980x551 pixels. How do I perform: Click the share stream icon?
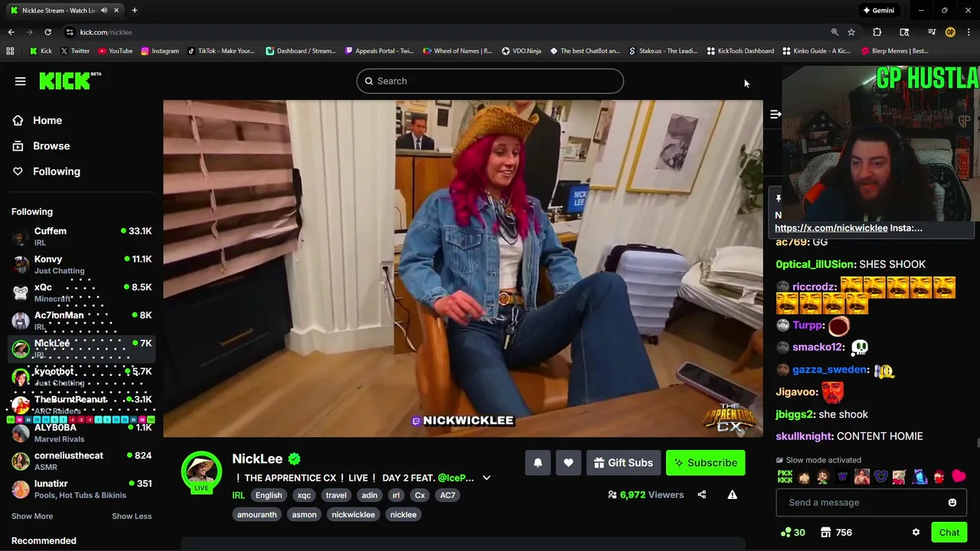[701, 495]
